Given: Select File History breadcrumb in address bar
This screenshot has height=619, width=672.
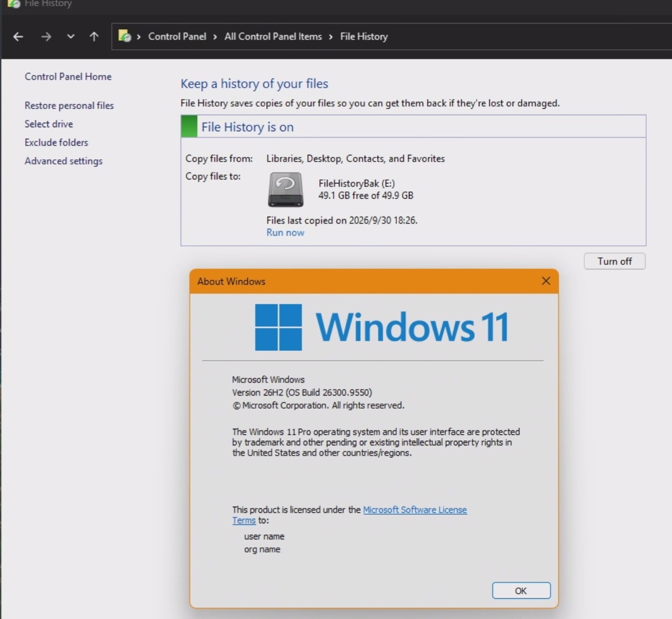Looking at the screenshot, I should 364,37.
